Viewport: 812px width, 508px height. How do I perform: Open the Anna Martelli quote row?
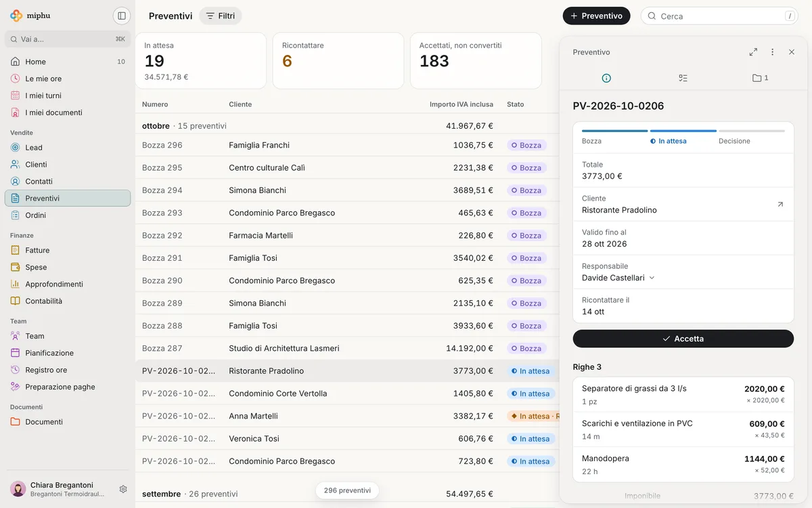click(x=347, y=416)
